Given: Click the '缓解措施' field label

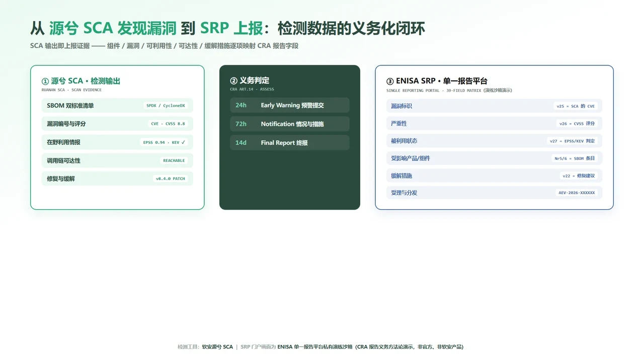Looking at the screenshot, I should pos(401,175).
